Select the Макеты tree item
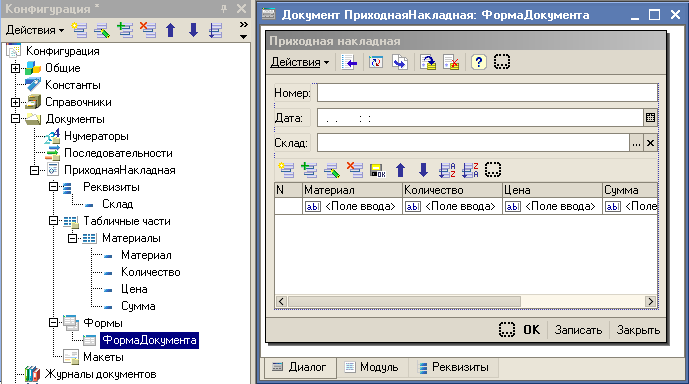 click(x=103, y=357)
